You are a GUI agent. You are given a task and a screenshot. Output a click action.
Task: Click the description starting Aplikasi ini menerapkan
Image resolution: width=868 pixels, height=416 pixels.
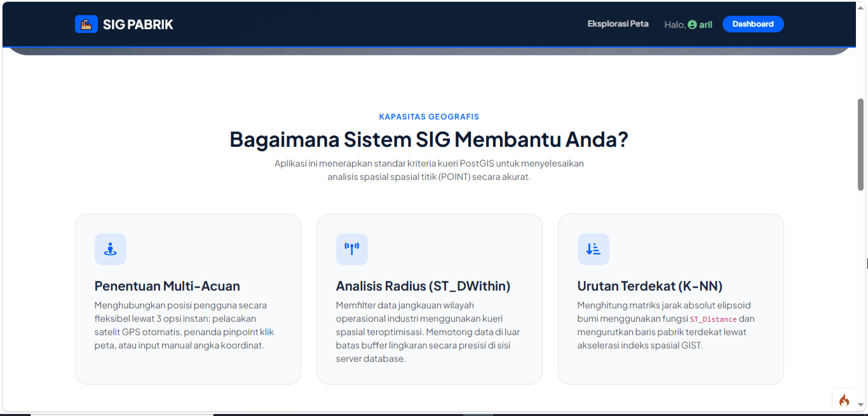(429, 170)
